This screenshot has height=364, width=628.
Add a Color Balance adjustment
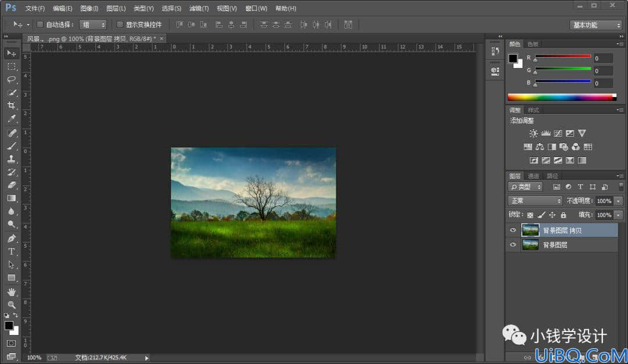540,147
